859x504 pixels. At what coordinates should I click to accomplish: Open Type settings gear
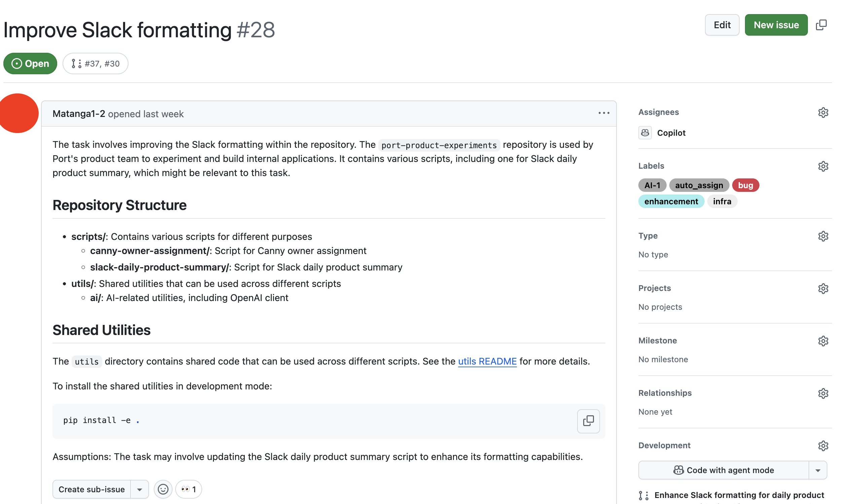coord(823,236)
